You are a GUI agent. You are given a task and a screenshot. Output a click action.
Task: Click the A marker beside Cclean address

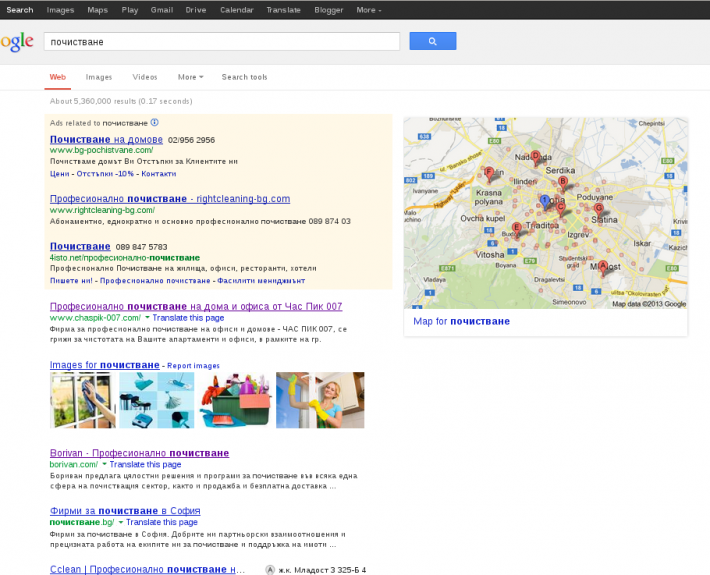pyautogui.click(x=270, y=570)
